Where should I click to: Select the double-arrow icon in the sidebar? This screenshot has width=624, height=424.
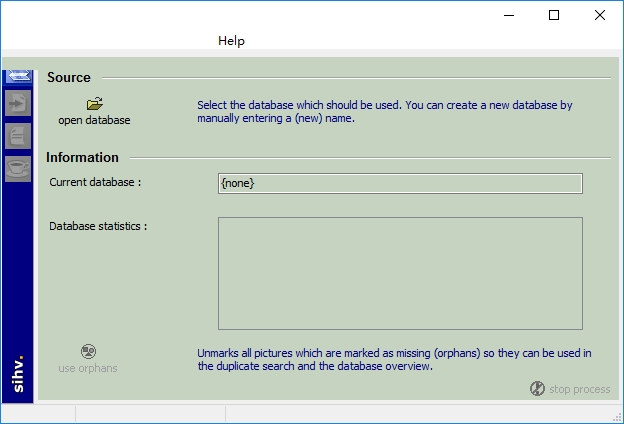(x=18, y=77)
